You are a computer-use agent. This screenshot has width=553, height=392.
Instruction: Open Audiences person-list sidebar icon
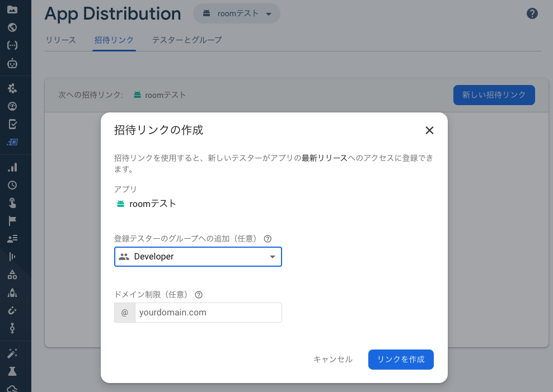12,239
